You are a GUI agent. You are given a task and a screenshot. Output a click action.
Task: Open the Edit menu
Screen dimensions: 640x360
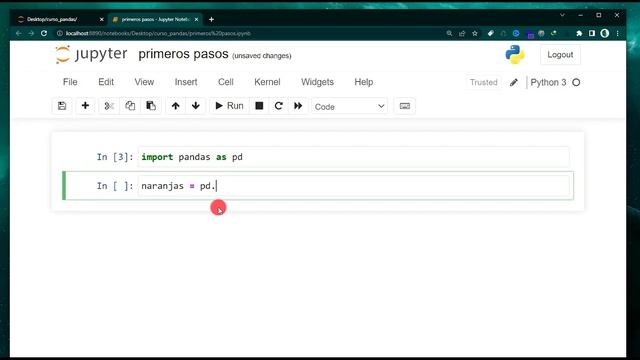[106, 82]
